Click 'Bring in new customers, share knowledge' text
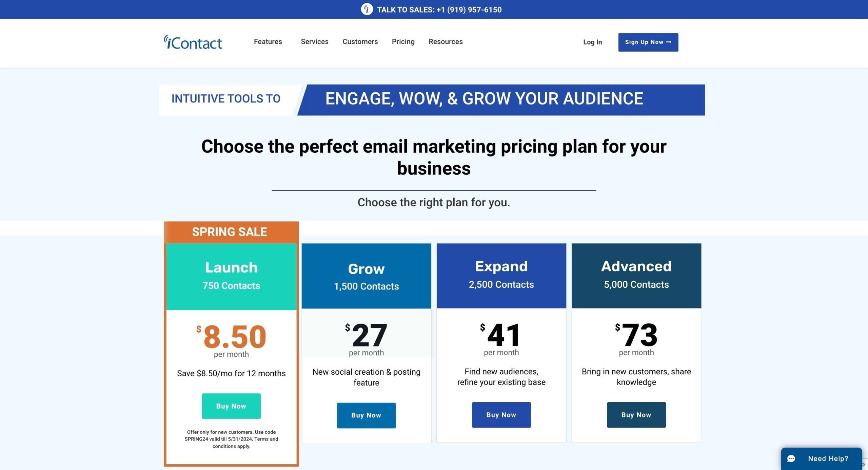Viewport: 868px width, 470px height. (636, 377)
